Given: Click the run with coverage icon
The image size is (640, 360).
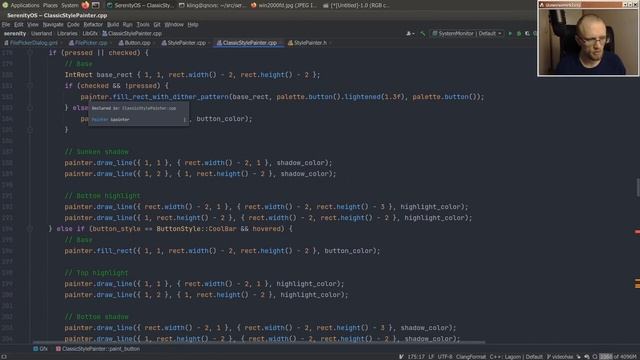Looking at the screenshot, I should pos(527,33).
